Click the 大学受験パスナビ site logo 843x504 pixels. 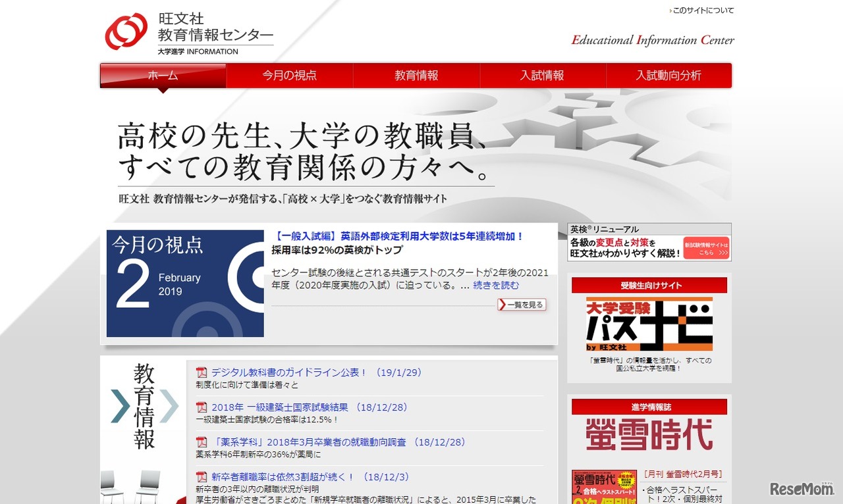(x=649, y=322)
